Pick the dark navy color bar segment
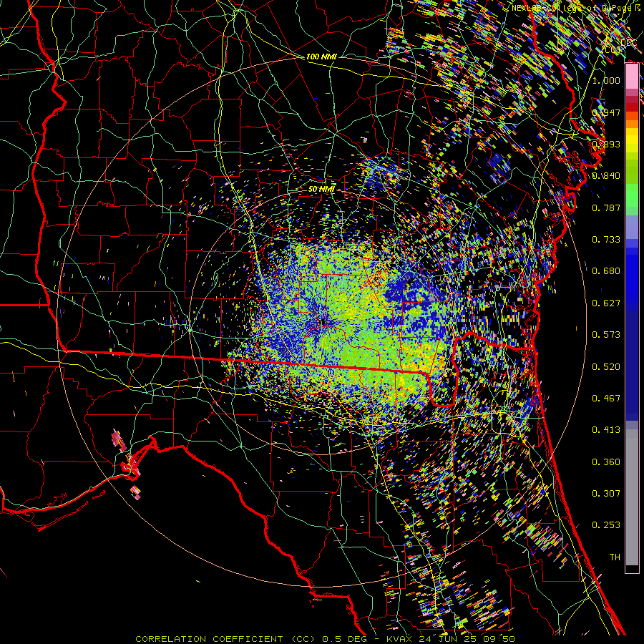The image size is (644, 644). pyautogui.click(x=632, y=361)
